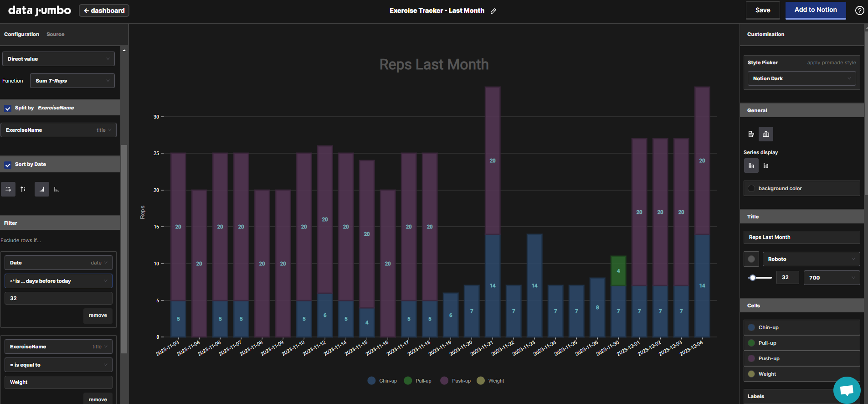Open the Roboto font dropdown
Screen dimensions: 868x404
(x=811, y=259)
